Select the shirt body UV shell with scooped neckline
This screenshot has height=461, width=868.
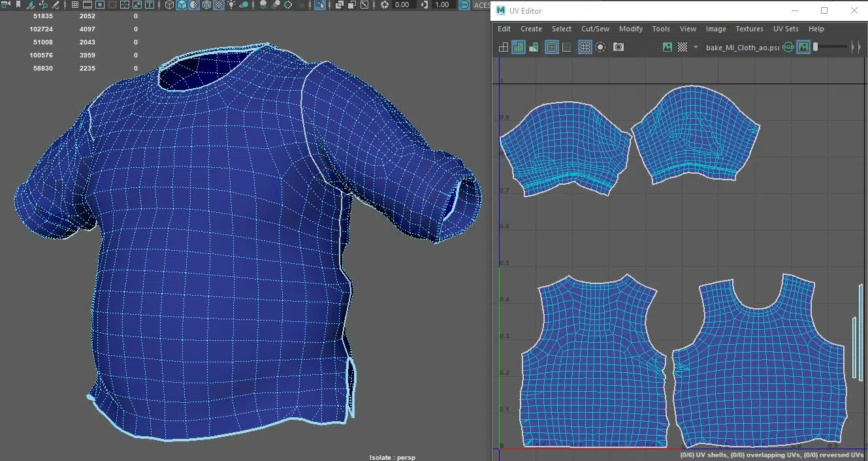click(x=760, y=366)
